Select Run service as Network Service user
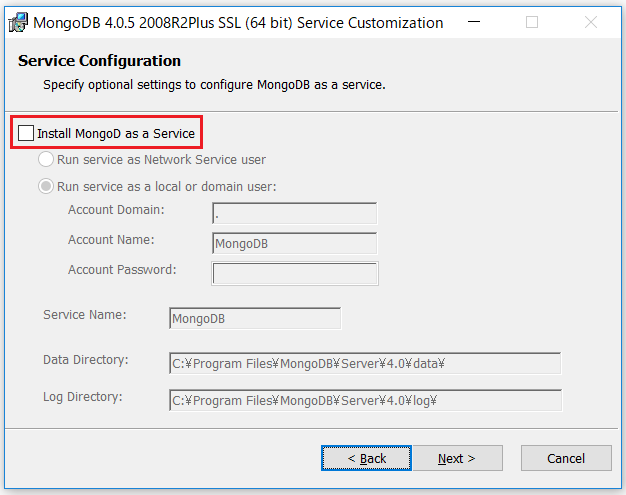Image resolution: width=626 pixels, height=495 pixels. [46, 160]
